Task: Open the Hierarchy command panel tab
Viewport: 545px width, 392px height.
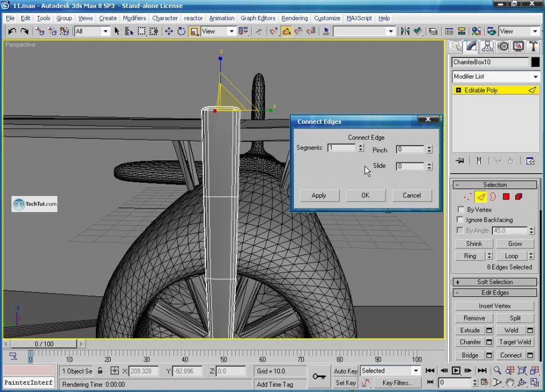Action: [x=487, y=46]
